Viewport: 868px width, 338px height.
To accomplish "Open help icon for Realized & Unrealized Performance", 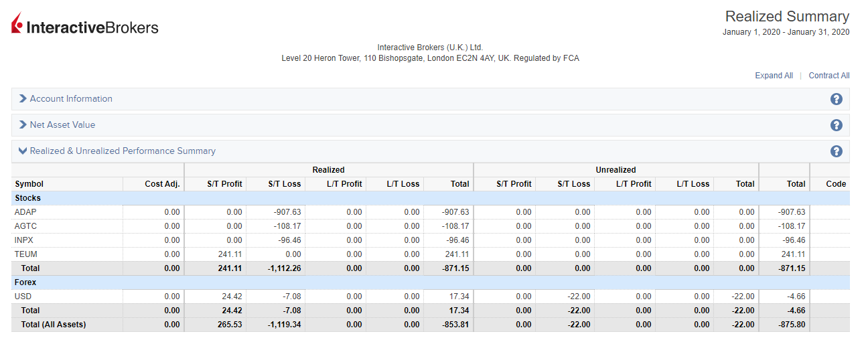I will click(836, 151).
